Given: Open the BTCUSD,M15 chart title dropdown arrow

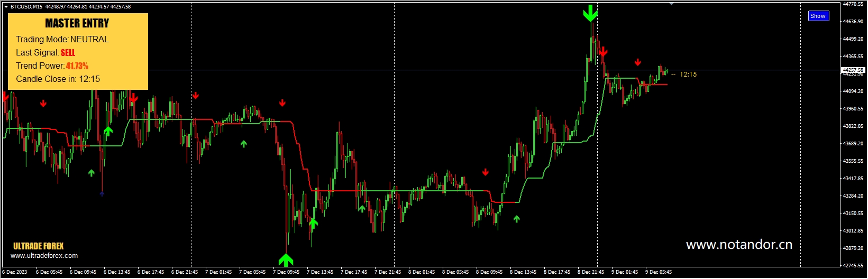Looking at the screenshot, I should [x=6, y=7].
